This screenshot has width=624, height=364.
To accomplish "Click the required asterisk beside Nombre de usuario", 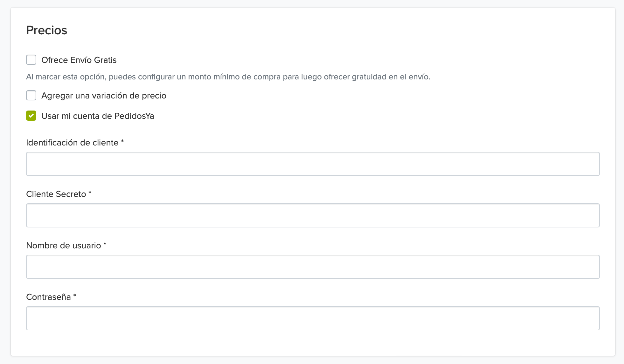I will tap(105, 245).
